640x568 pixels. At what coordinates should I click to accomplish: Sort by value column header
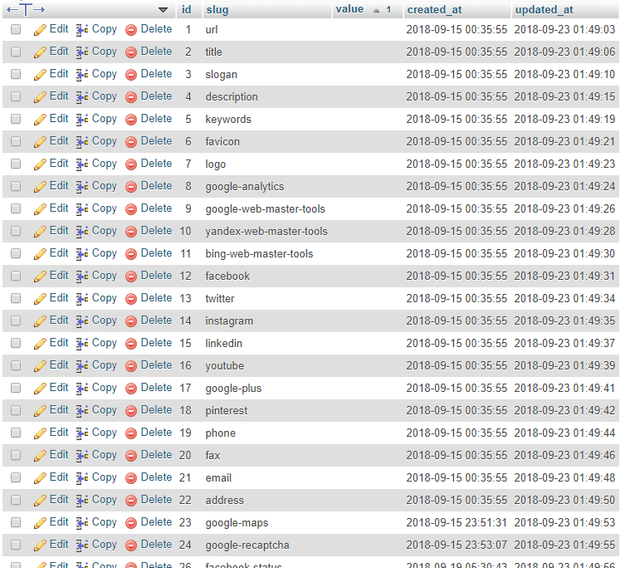point(349,9)
